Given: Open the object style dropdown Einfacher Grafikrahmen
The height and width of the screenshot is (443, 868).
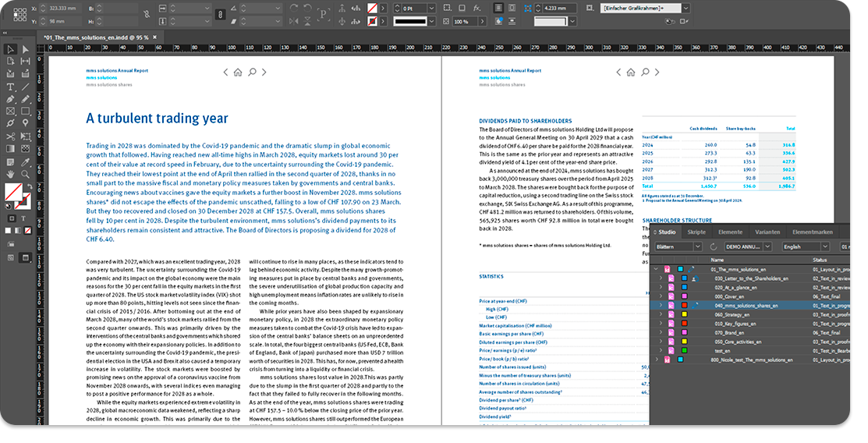Looking at the screenshot, I should point(686,9).
